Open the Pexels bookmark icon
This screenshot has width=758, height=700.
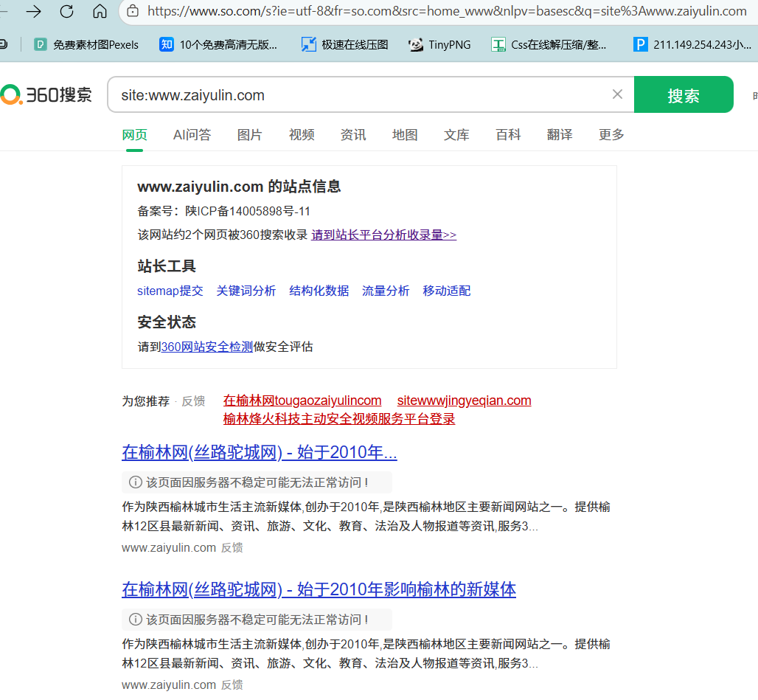40,45
